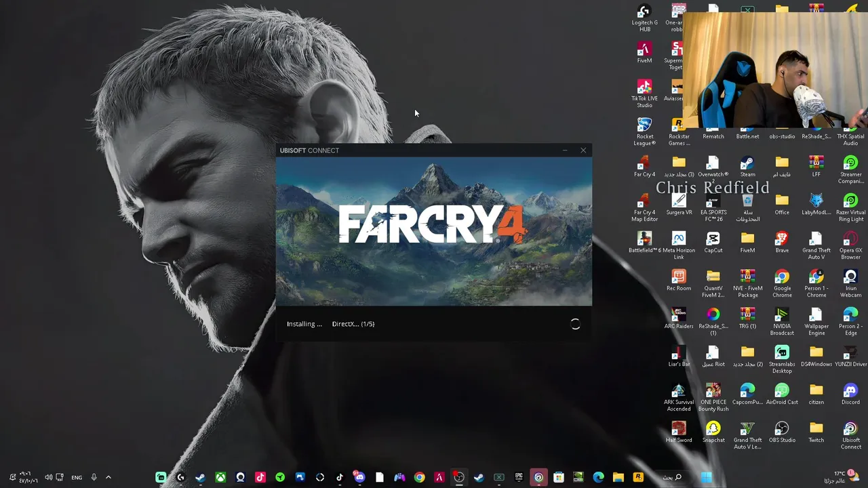Image resolution: width=868 pixels, height=488 pixels.
Task: Open Xbox app from the taskbar
Action: pyautogui.click(x=220, y=477)
